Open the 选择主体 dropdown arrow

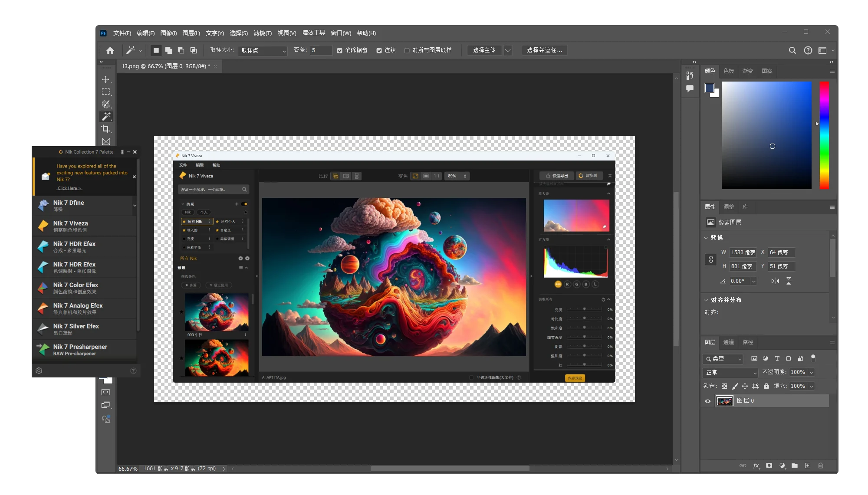coord(507,50)
